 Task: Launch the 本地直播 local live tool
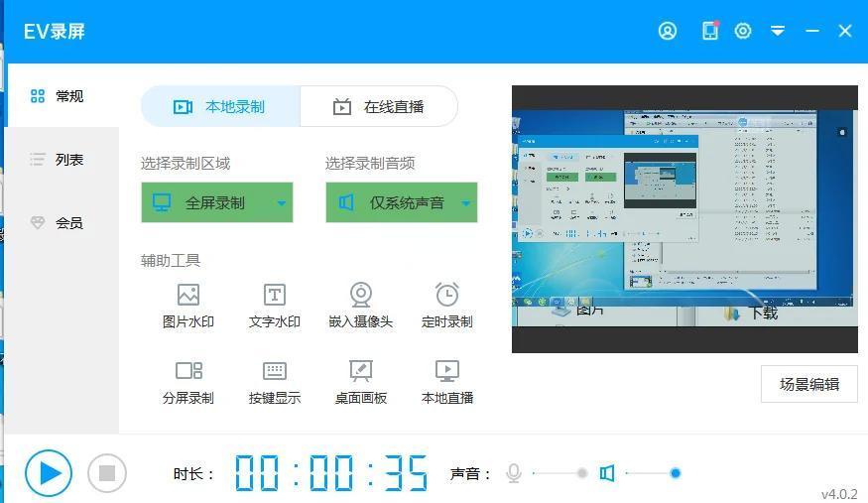446,371
